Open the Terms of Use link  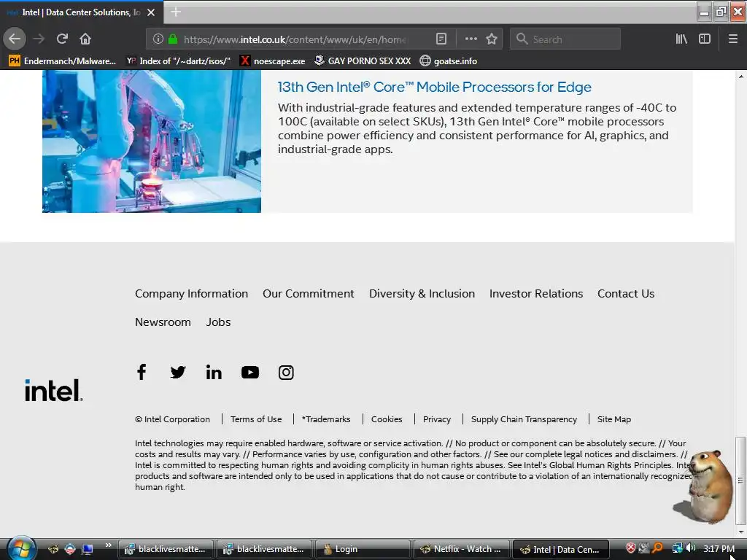tap(256, 419)
